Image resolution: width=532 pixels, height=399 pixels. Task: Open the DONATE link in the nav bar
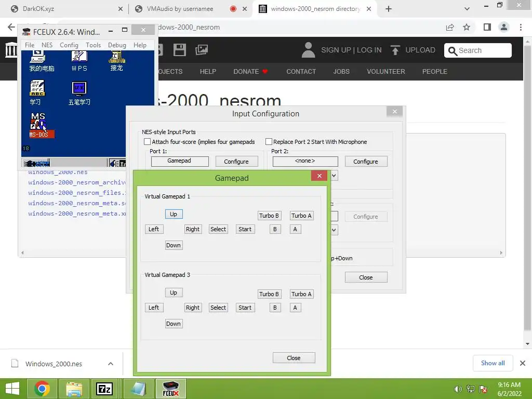tap(250, 72)
